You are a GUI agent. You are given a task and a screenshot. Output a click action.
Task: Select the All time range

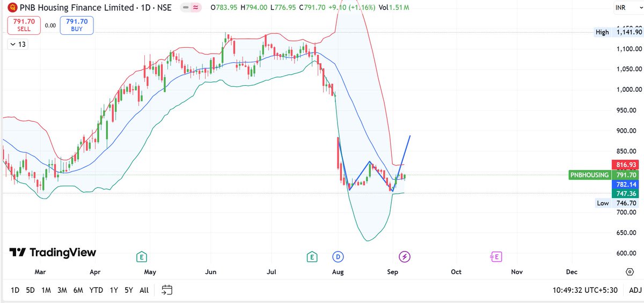coord(144,290)
